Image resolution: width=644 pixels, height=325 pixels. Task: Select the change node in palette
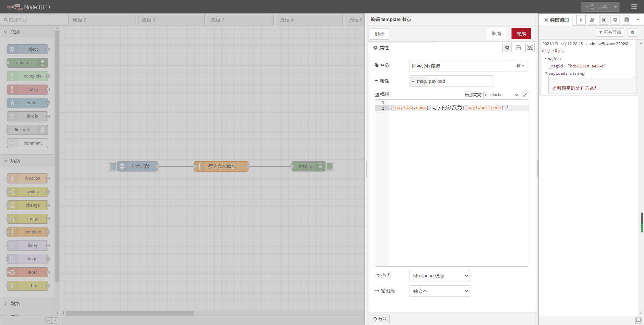point(28,205)
